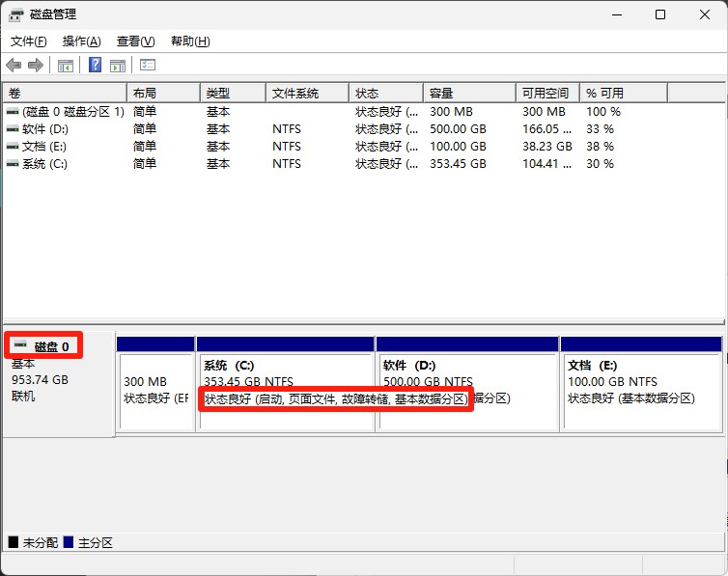The image size is (728, 576).
Task: Click the Back arrow toolbar icon
Action: [x=14, y=66]
